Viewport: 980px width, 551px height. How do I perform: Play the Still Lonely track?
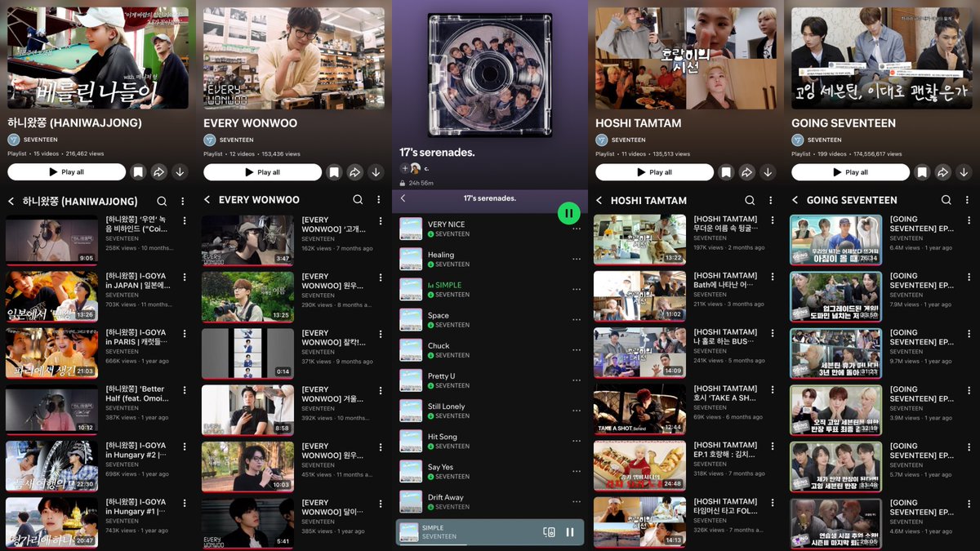pos(489,411)
